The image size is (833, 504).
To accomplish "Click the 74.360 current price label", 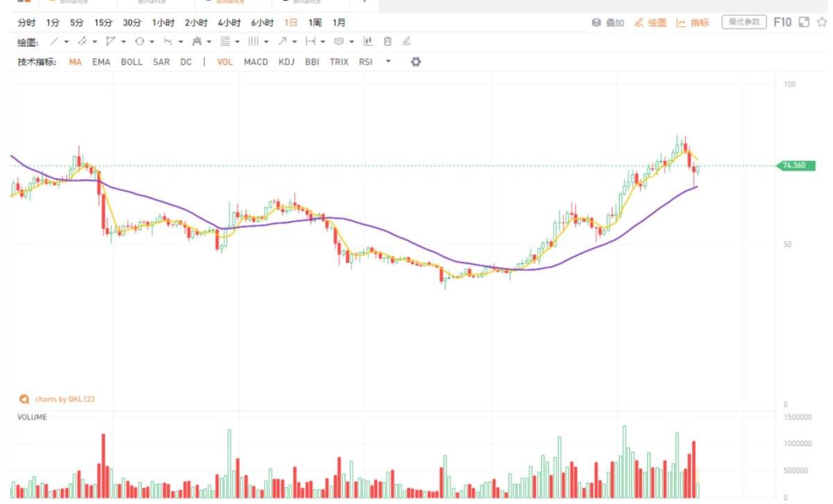I will point(796,166).
